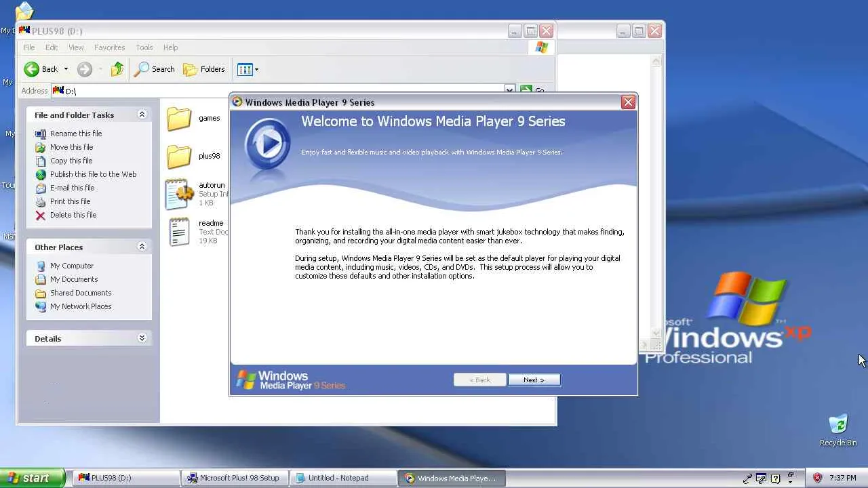The height and width of the screenshot is (488, 868).
Task: Open My Computer from Other Places
Action: click(72, 266)
